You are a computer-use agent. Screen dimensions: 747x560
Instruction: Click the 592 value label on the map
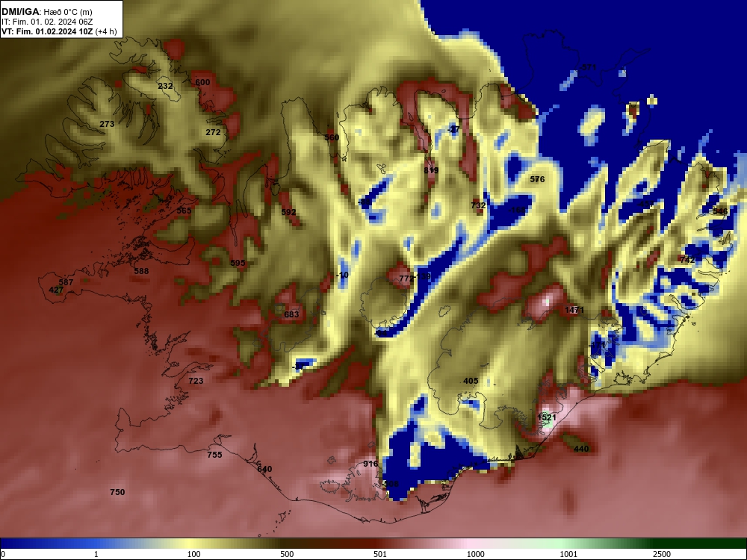point(288,212)
